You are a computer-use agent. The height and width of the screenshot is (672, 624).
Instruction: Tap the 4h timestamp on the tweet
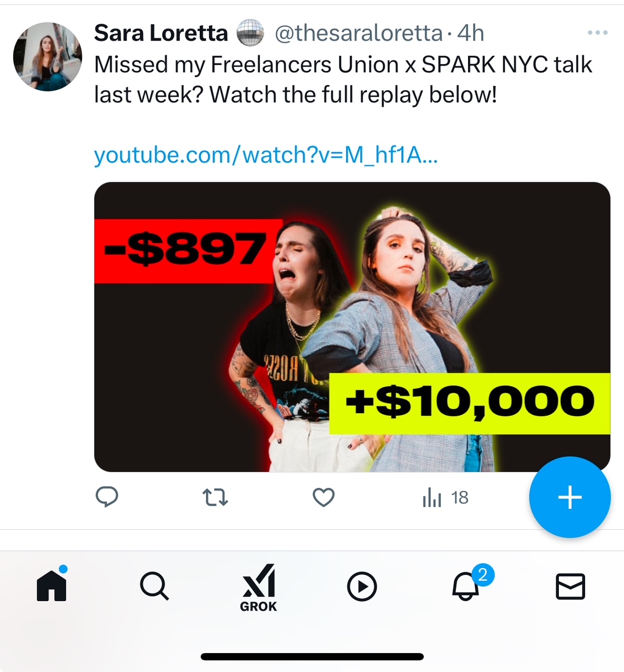(x=471, y=33)
